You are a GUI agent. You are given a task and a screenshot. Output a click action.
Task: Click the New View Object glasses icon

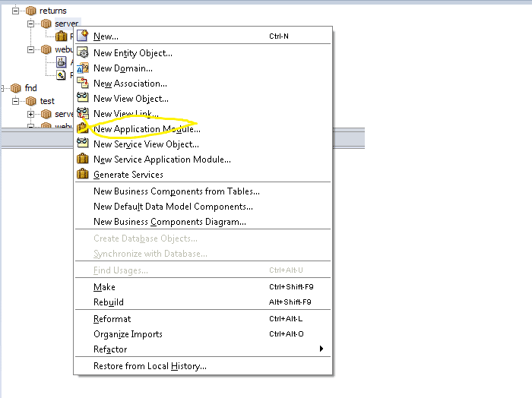click(x=83, y=98)
